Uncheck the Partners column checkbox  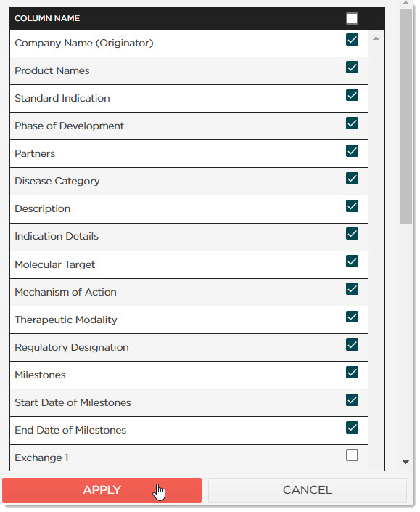352,151
